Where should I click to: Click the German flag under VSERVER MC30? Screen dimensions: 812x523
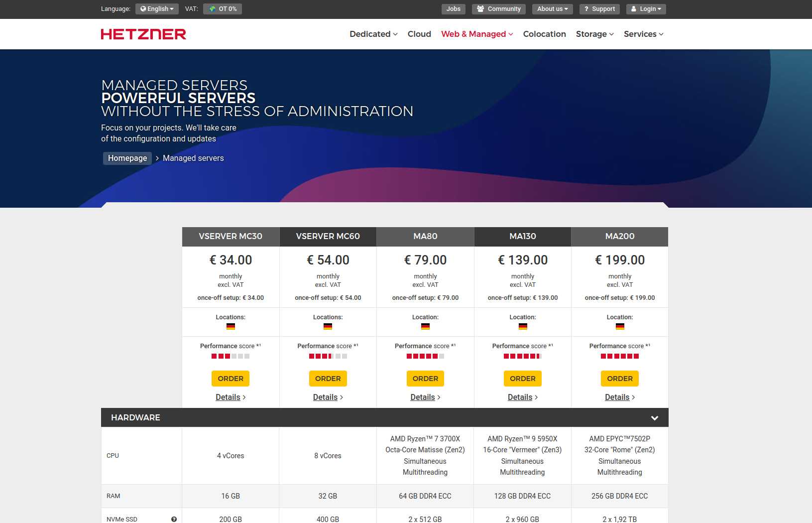pos(231,327)
